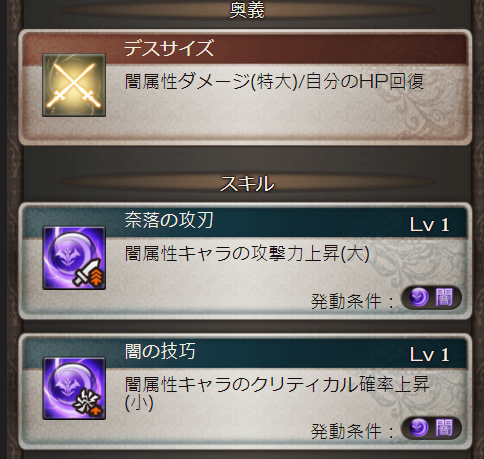Click the sword attack-up emblem on 奈落の攻刃 icon
The image size is (484, 459).
[x=90, y=273]
